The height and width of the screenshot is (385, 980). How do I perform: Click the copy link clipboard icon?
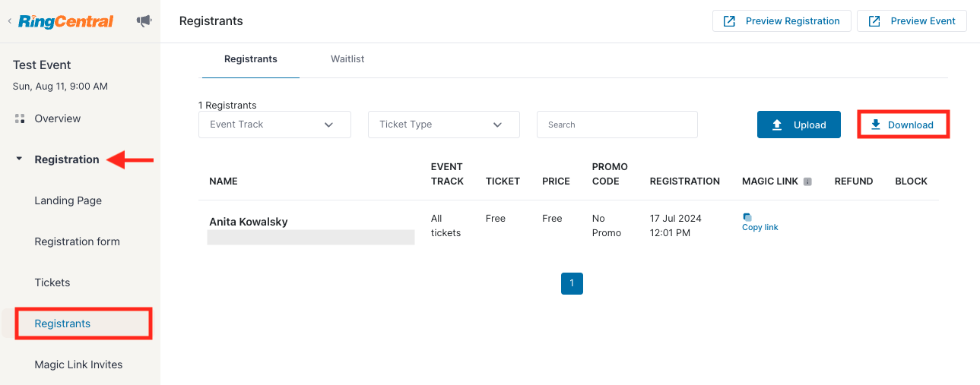(x=747, y=217)
